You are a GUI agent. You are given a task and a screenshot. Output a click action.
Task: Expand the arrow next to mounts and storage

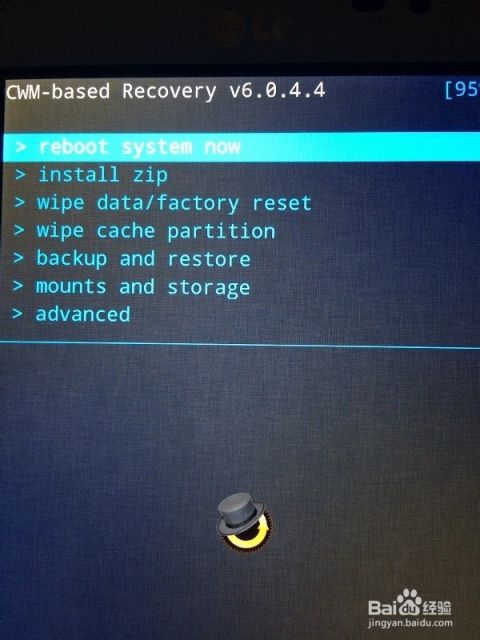(x=18, y=286)
